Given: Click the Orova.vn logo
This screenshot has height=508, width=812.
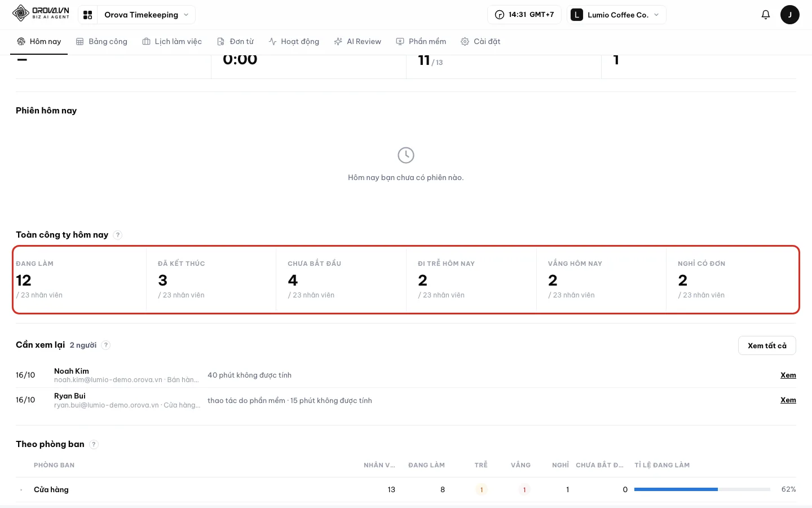Looking at the screenshot, I should click(x=41, y=13).
